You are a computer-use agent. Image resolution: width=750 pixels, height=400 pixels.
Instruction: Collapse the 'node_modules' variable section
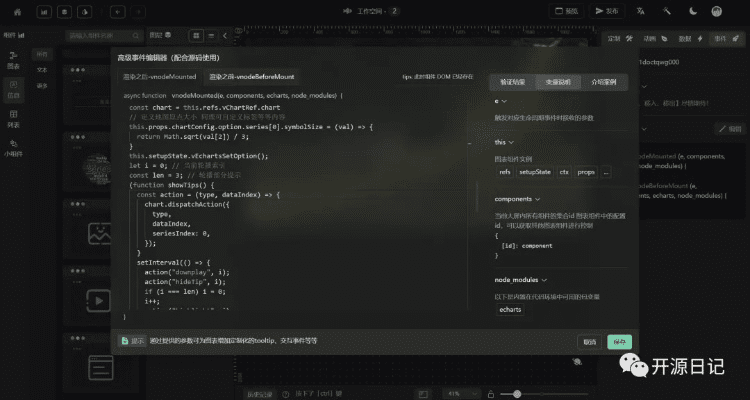[544, 280]
